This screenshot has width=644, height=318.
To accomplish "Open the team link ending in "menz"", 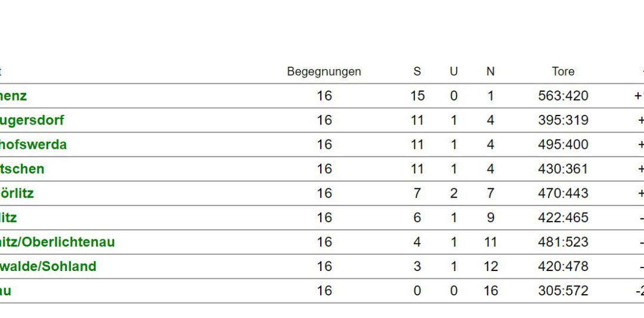I will [x=13, y=96].
